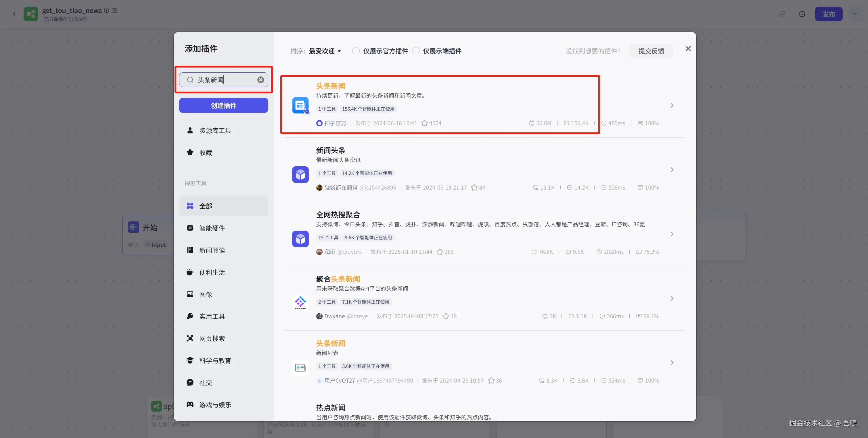The height and width of the screenshot is (438, 868).
Task: Open the three-dot more options menu
Action: (856, 14)
